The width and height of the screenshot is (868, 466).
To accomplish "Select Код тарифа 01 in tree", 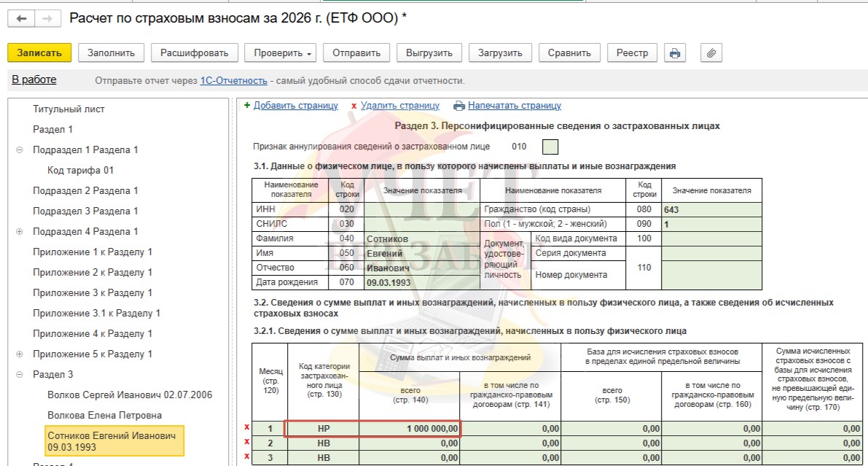I will 80,171.
